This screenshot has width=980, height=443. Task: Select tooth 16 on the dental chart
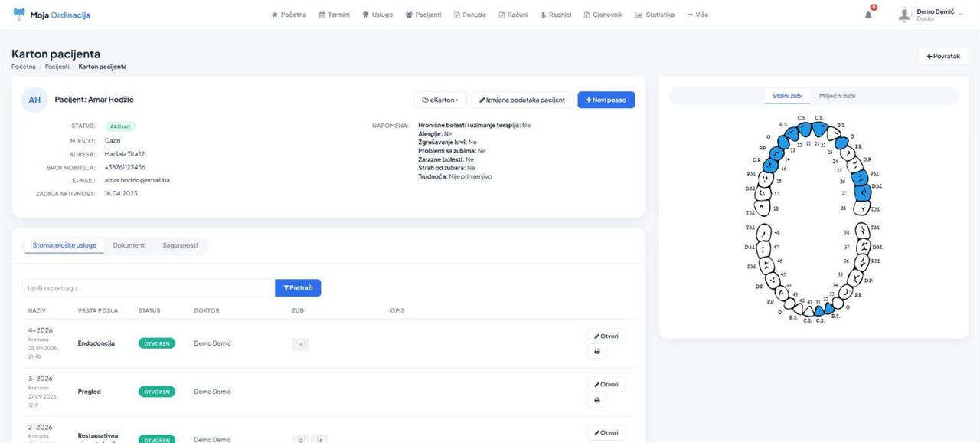point(765,178)
